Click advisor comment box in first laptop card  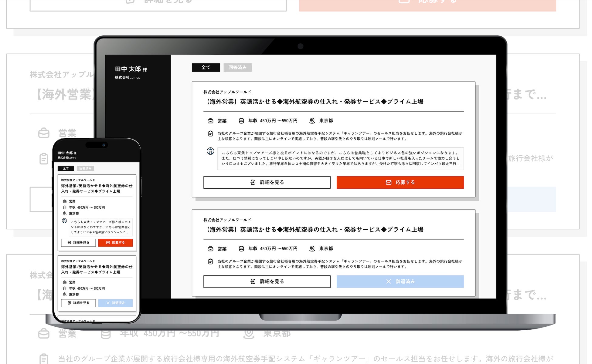tap(340, 158)
